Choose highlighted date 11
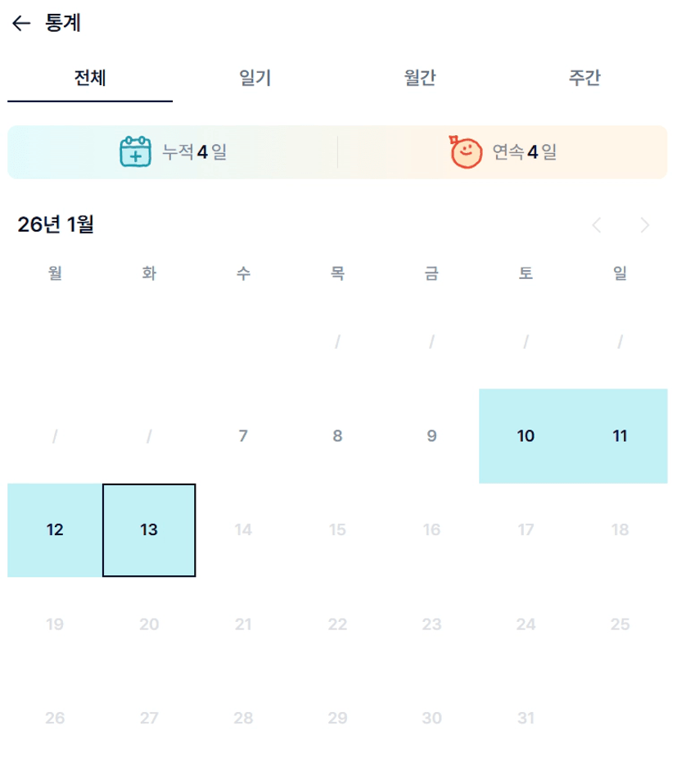 (620, 436)
